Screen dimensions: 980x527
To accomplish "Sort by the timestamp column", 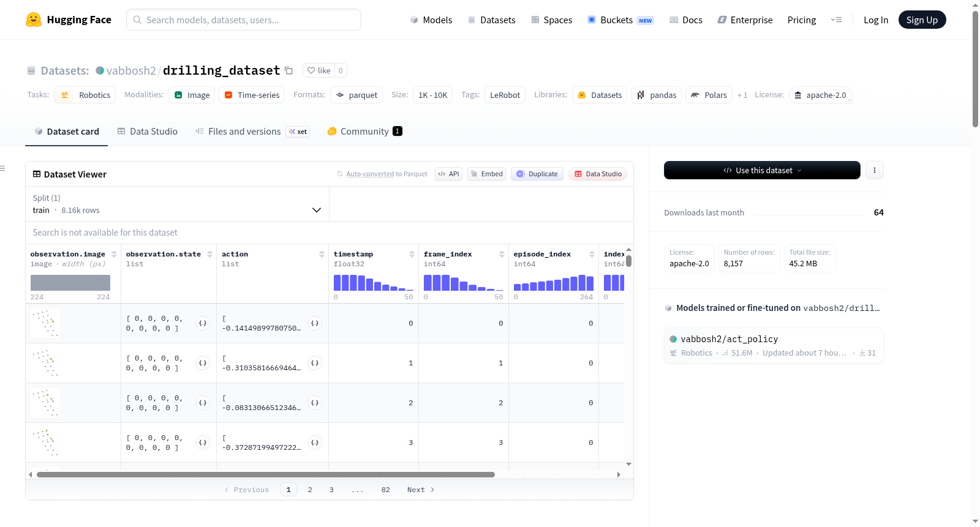I will pos(412,254).
